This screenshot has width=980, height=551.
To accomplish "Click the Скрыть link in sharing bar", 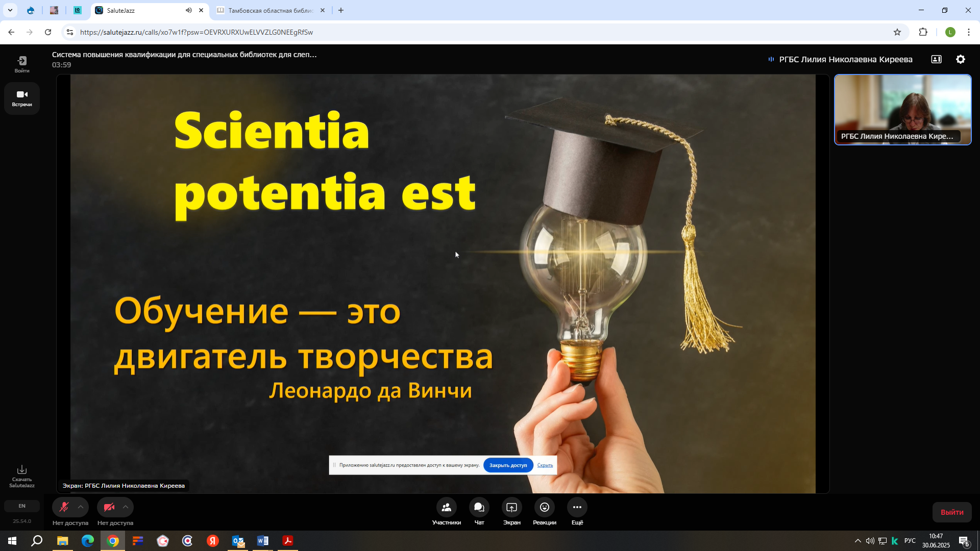I will [545, 465].
